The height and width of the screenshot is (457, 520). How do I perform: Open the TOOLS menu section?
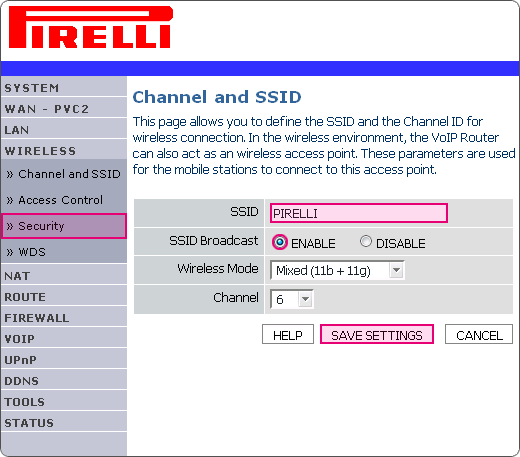[x=64, y=402]
